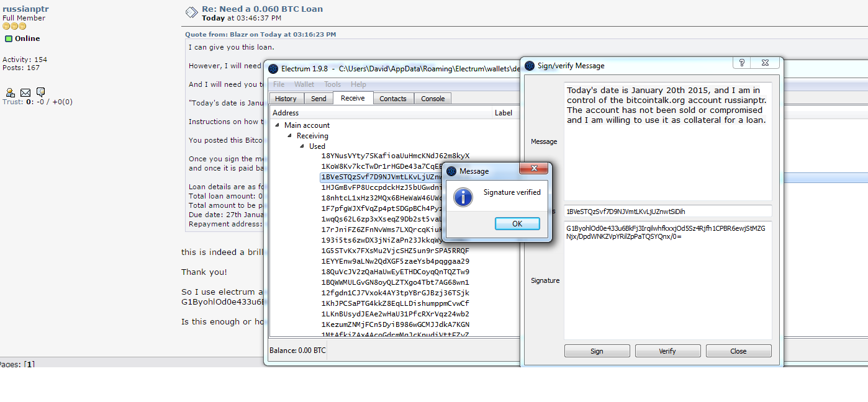The image size is (868, 402).
Task: Click the Trust link under the profile
Action: click(x=12, y=102)
